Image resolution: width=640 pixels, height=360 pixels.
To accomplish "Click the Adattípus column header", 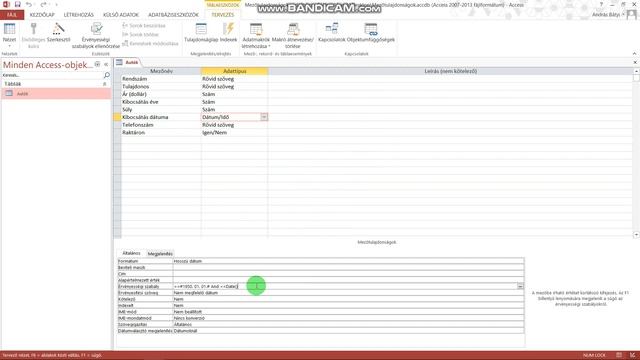I will point(234,71).
